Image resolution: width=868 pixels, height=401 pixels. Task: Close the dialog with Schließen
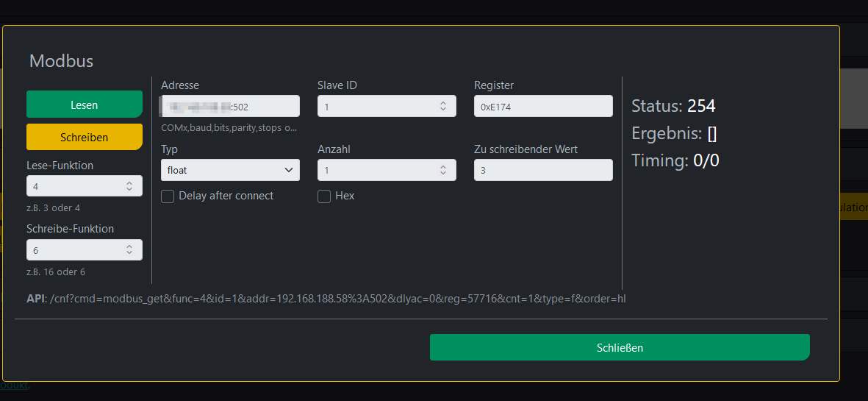(619, 347)
